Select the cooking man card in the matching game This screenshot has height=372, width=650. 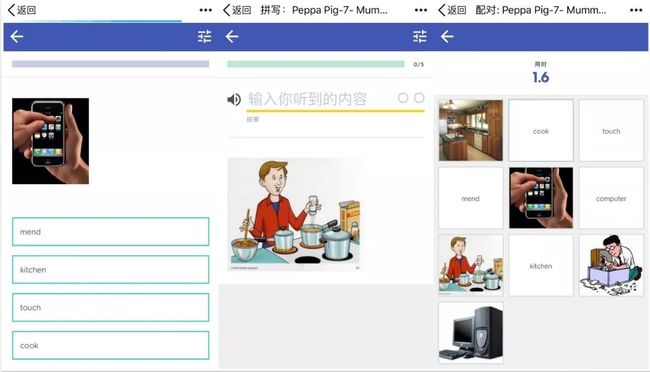click(471, 265)
